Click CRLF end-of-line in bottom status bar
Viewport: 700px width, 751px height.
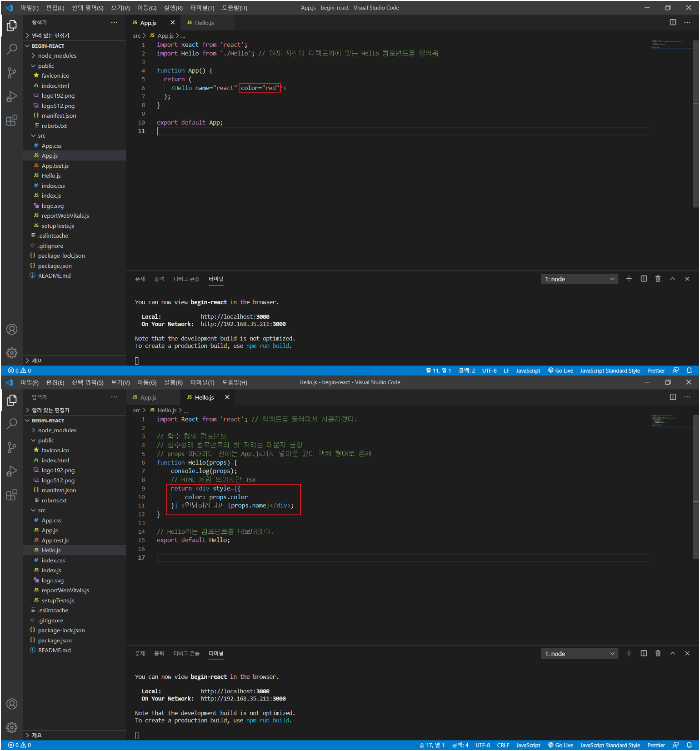point(503,745)
